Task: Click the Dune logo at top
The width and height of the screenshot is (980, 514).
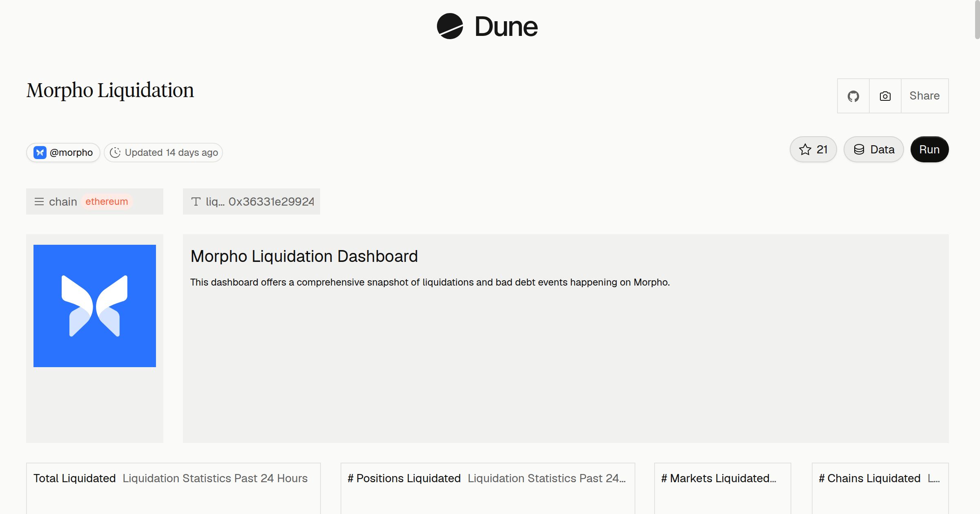Action: point(487,26)
